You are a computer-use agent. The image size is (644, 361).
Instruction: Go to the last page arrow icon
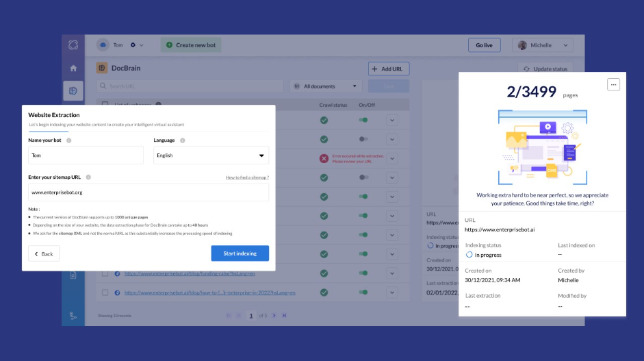point(284,315)
